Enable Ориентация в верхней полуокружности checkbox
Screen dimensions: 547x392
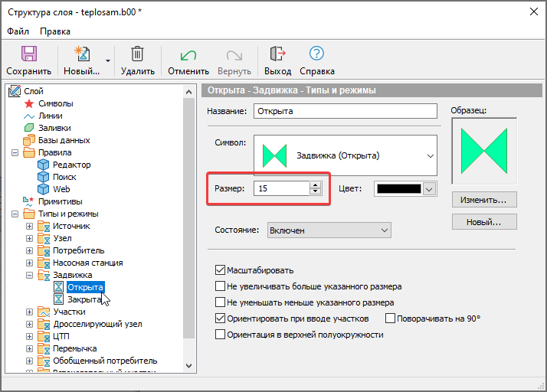coord(221,335)
